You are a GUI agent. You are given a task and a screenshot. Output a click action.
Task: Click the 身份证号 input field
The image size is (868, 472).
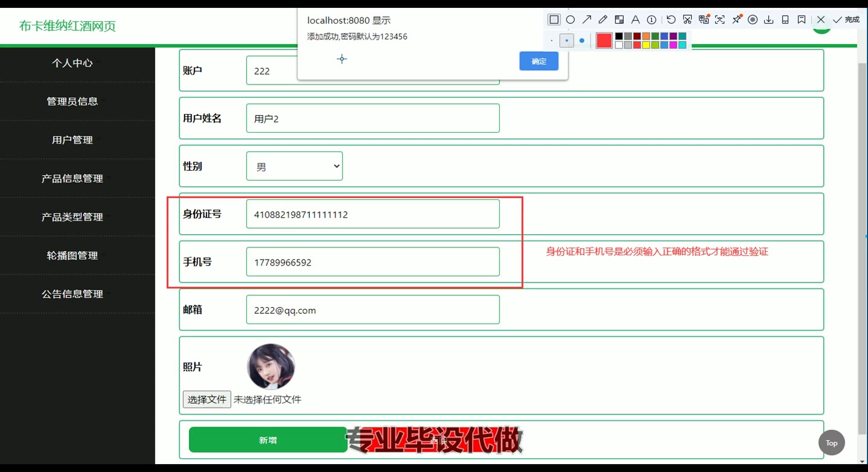click(373, 214)
